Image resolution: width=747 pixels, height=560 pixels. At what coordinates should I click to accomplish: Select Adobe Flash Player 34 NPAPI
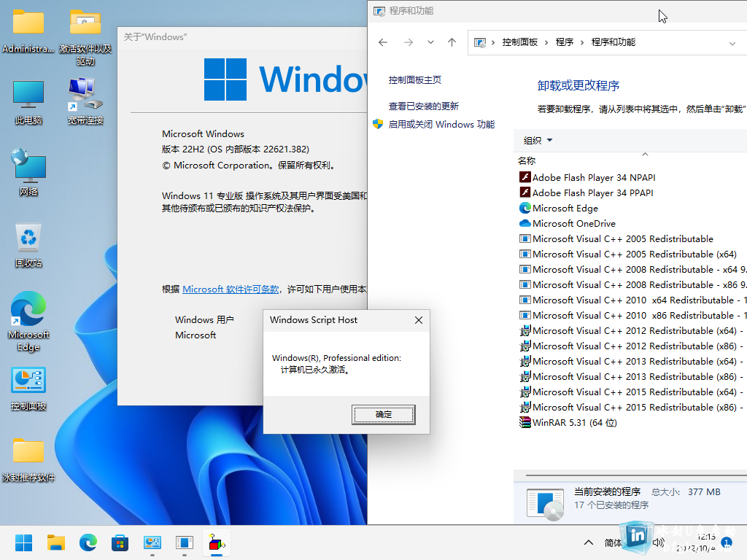pos(587,178)
